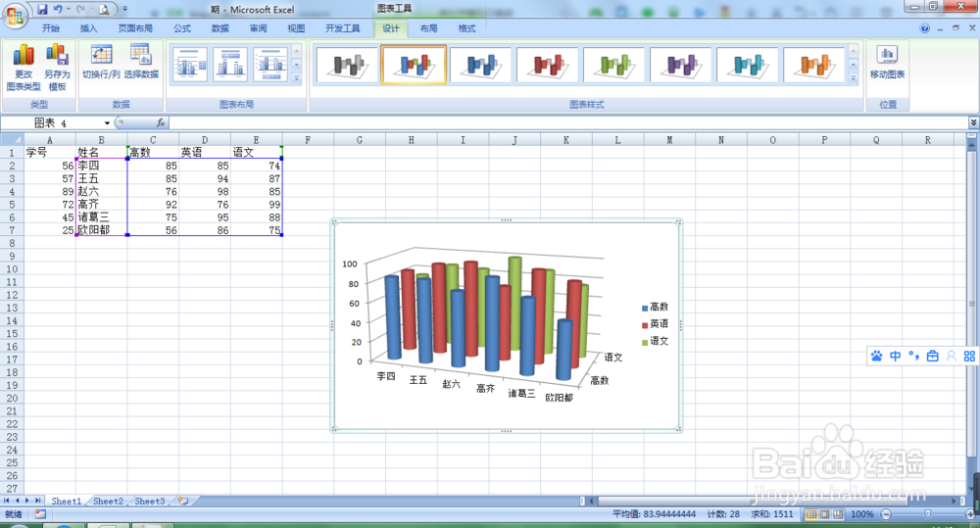Choose the green chart style
The height and width of the screenshot is (528, 980).
(614, 65)
